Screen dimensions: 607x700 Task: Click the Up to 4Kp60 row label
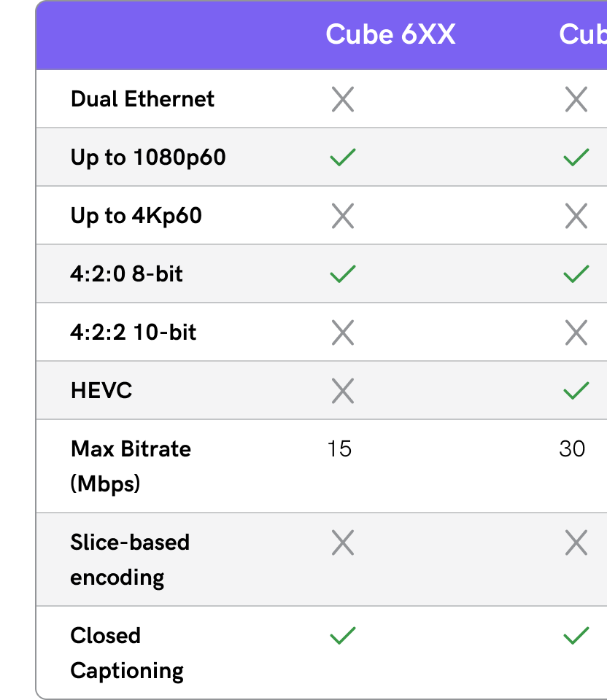[136, 216]
